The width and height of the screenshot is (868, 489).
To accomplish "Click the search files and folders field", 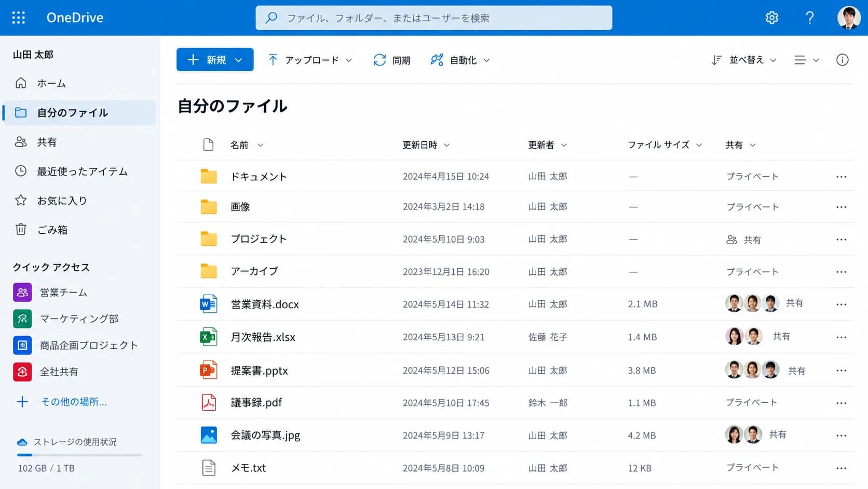I will [433, 18].
